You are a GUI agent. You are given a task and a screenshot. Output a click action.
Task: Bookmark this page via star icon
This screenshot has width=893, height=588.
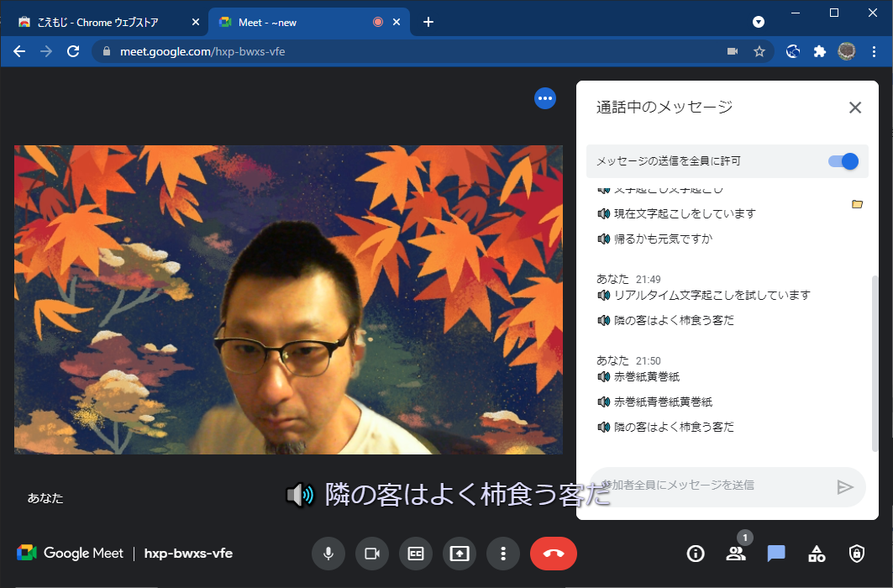point(759,51)
